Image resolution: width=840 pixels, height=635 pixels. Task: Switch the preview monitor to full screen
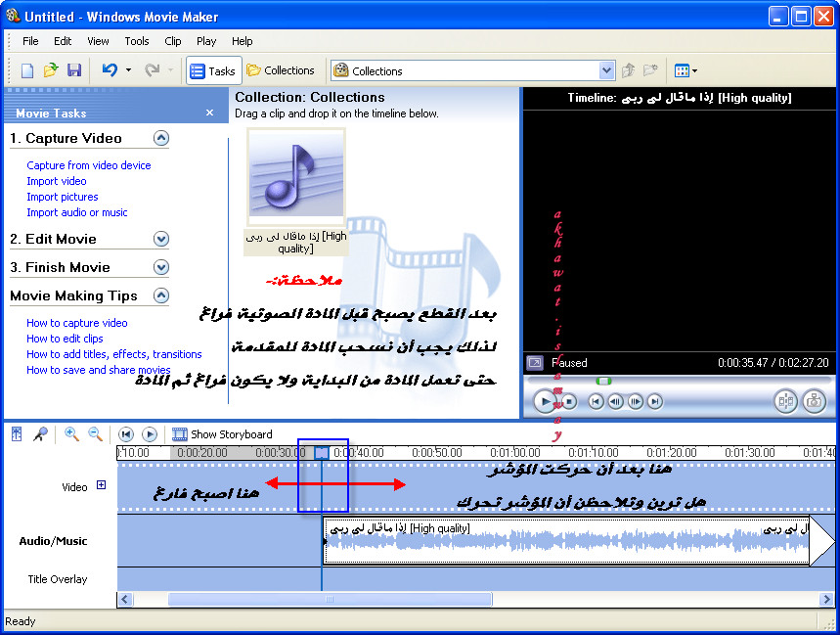pos(535,363)
